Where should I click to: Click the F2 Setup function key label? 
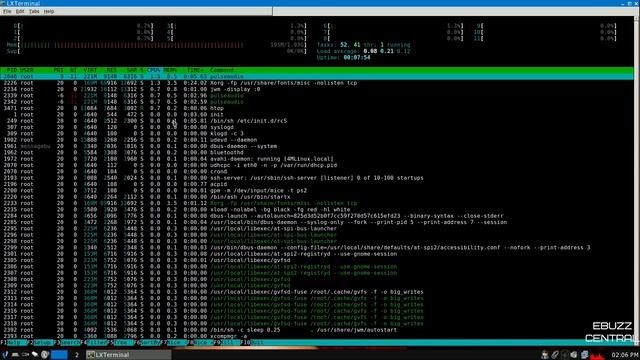tap(40, 342)
